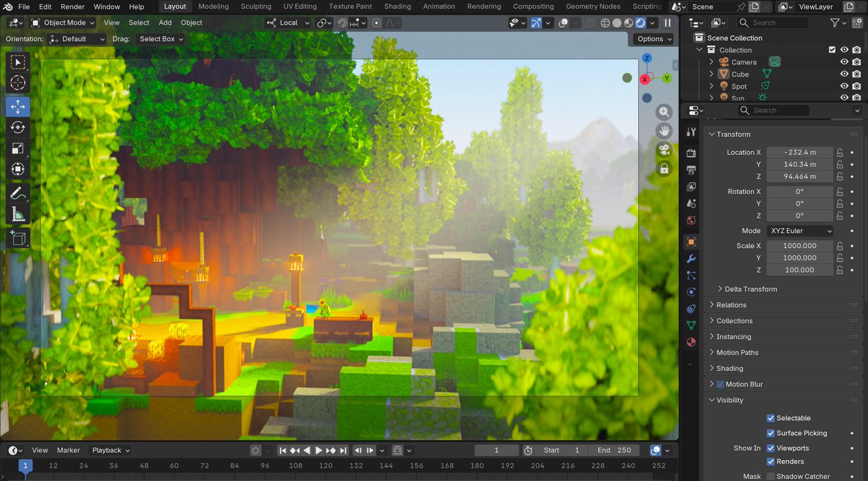
Task: Click the viewport Select menu button
Action: pyautogui.click(x=139, y=23)
